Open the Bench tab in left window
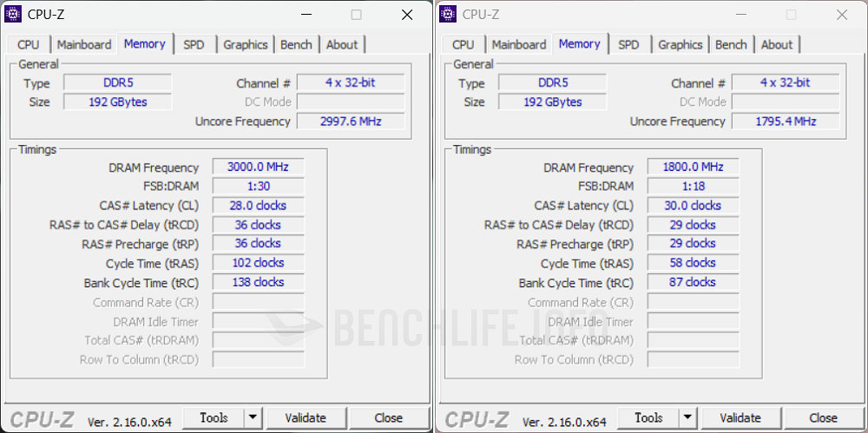Image resolution: width=868 pixels, height=433 pixels. (x=296, y=45)
